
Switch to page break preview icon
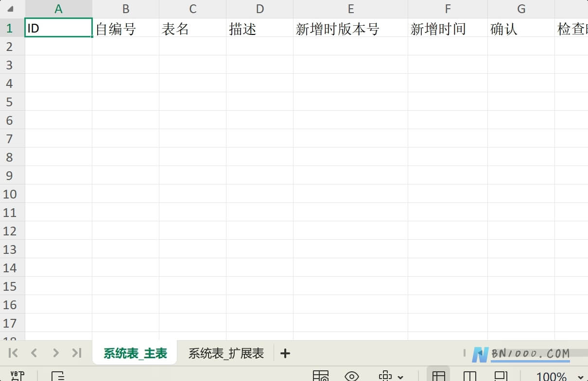pos(469,376)
